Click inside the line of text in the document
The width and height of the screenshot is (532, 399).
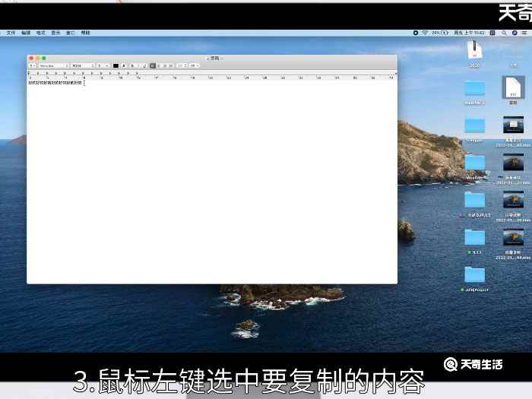(x=55, y=82)
